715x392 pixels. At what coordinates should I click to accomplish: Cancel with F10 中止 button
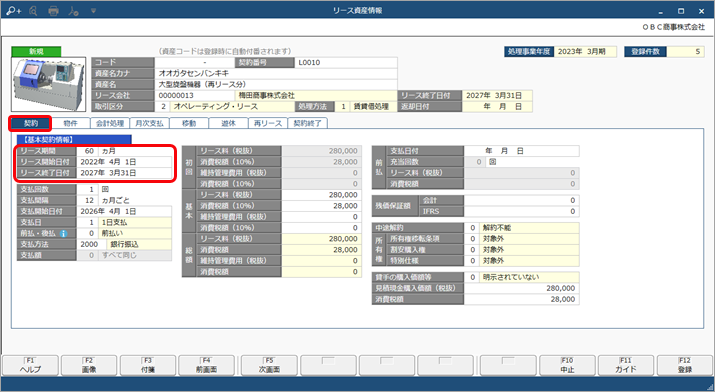pyautogui.click(x=567, y=365)
